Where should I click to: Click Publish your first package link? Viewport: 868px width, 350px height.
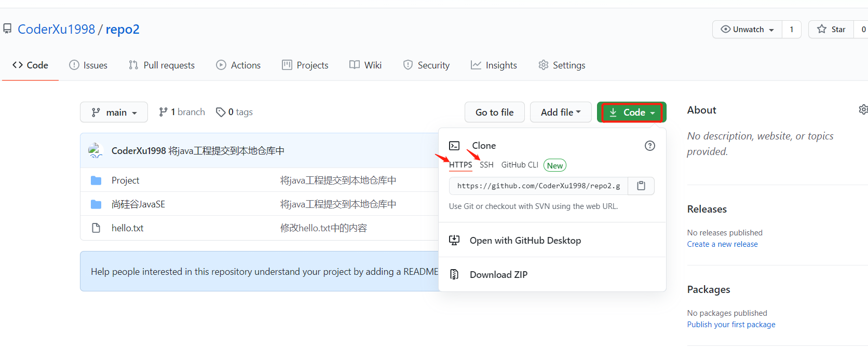731,325
